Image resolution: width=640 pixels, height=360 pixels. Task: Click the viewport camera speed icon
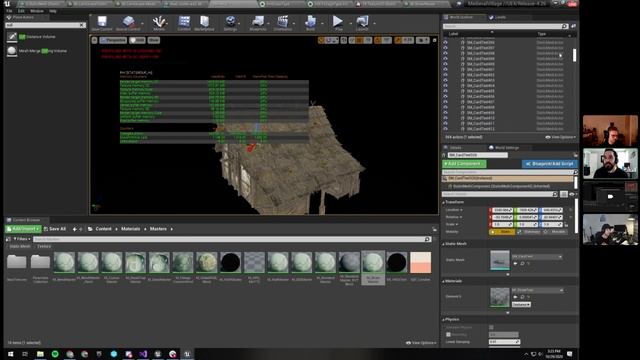tap(422, 40)
